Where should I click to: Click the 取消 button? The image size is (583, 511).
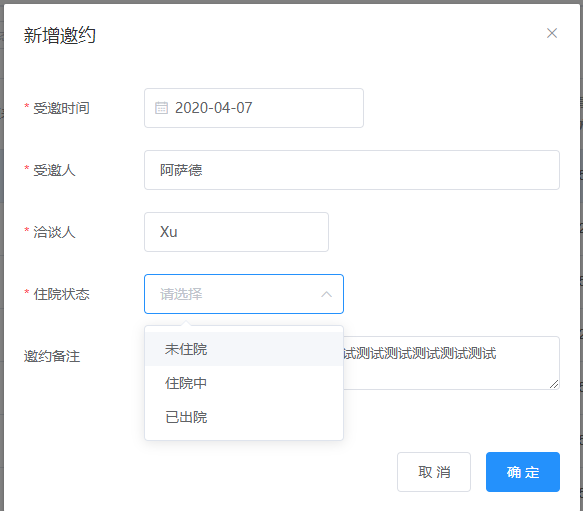click(x=434, y=472)
